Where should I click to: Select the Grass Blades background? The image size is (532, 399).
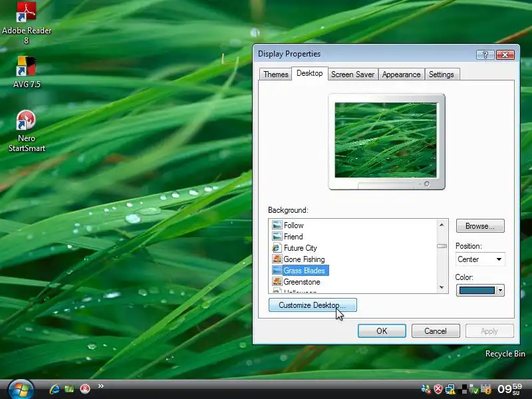pyautogui.click(x=300, y=271)
